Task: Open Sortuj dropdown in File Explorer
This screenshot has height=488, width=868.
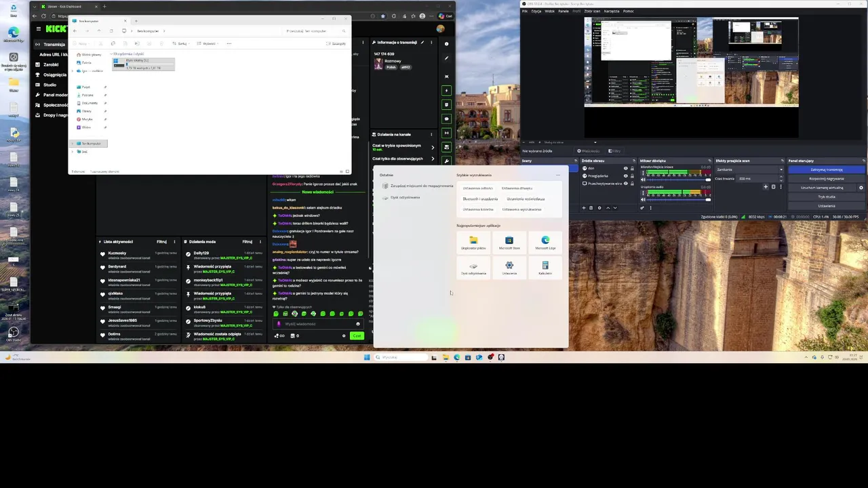Action: click(181, 43)
